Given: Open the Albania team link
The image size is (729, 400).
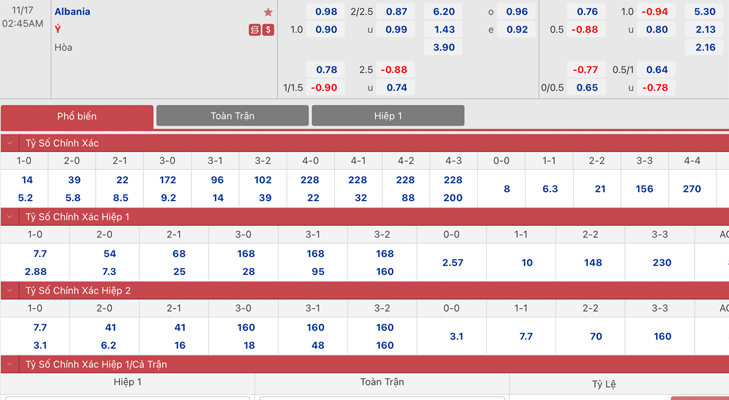Looking at the screenshot, I should pos(73,12).
